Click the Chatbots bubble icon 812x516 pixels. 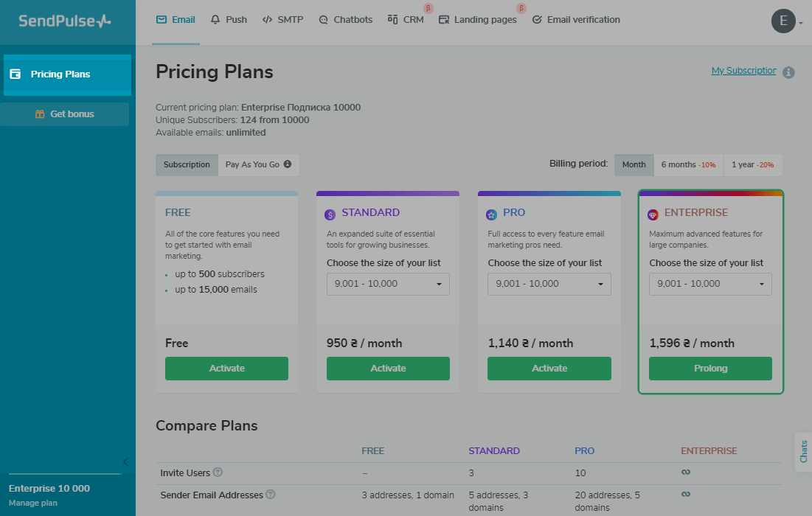click(x=324, y=20)
